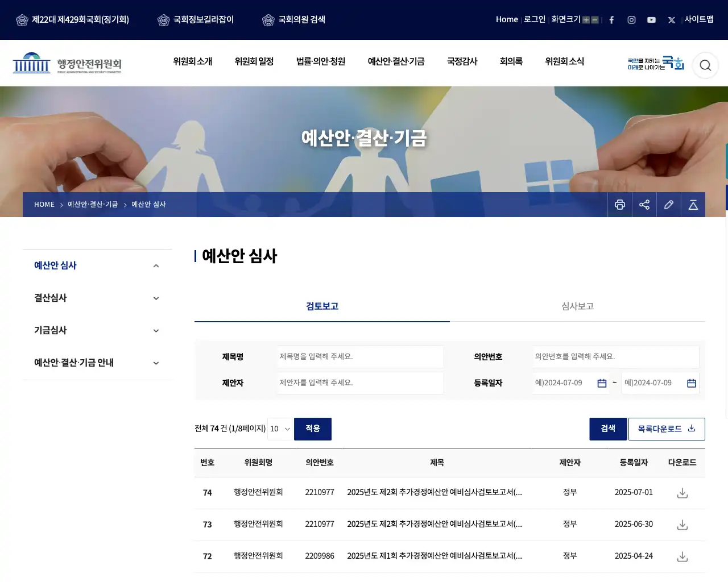The height and width of the screenshot is (582, 728).
Task: Print this page using printer icon
Action: (620, 205)
